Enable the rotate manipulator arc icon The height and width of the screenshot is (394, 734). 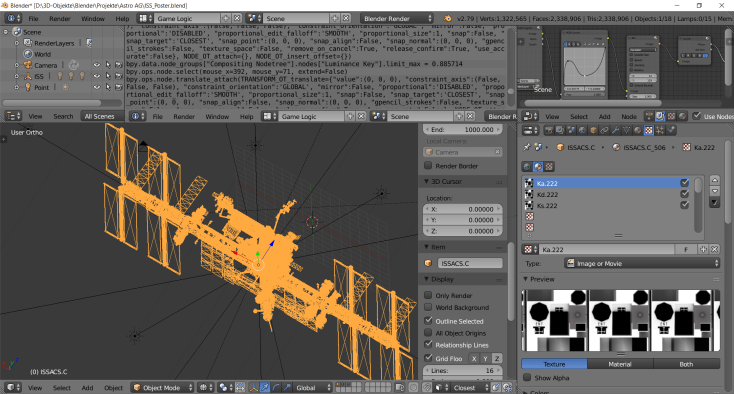click(x=276, y=387)
